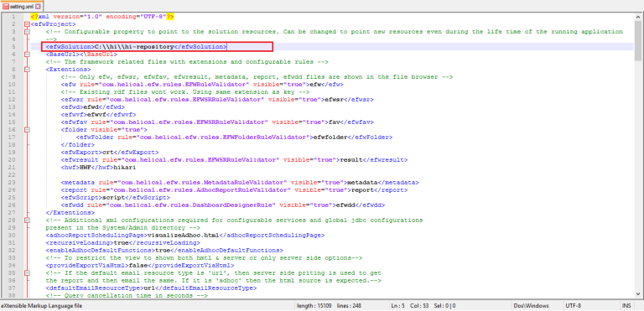The image size is (644, 311).
Task: Click the efwdd DashboardDesignerRule line
Action: click(223, 205)
